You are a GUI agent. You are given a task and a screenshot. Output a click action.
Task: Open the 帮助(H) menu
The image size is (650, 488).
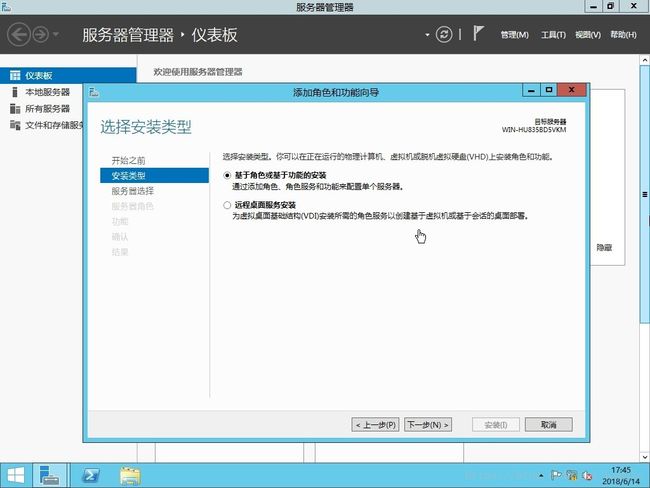(623, 35)
